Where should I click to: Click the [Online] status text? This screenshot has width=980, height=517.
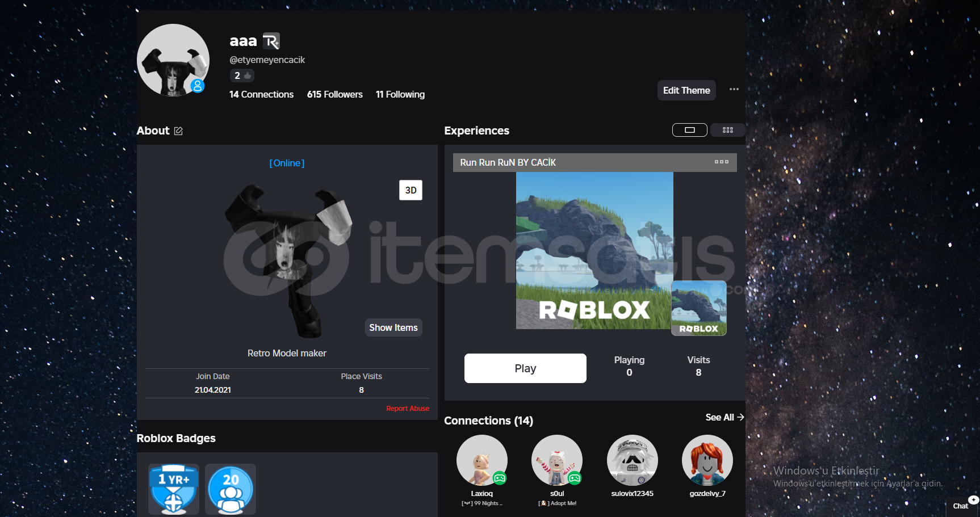(287, 163)
